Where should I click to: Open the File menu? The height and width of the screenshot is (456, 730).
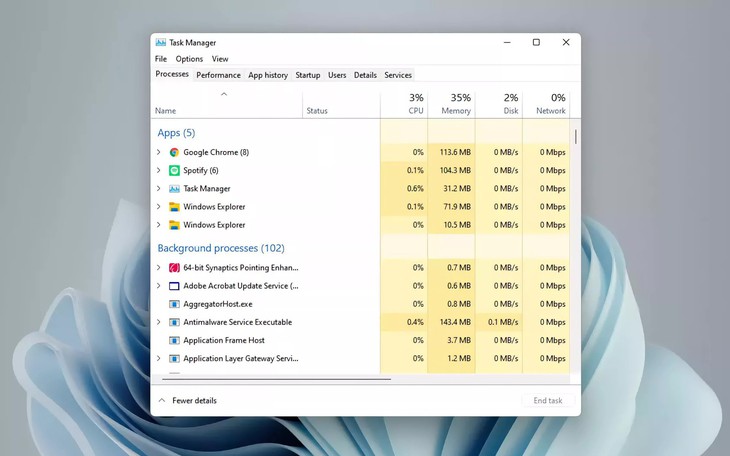pyautogui.click(x=161, y=59)
